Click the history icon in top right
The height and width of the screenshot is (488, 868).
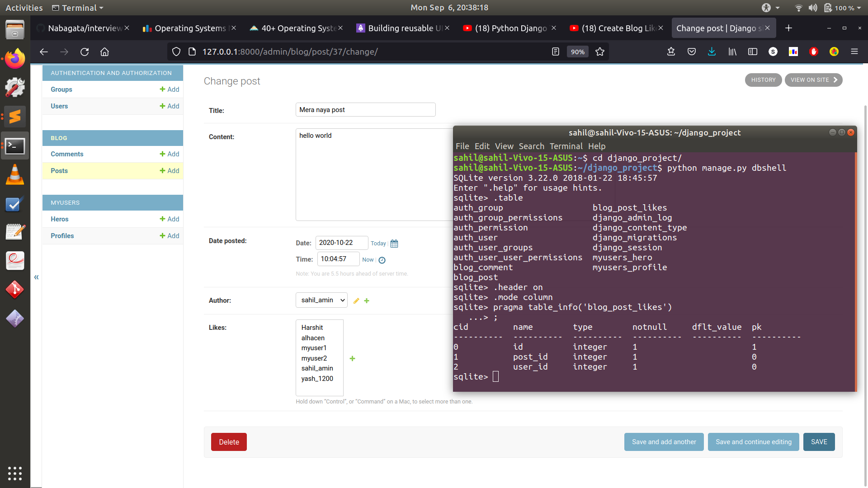764,80
